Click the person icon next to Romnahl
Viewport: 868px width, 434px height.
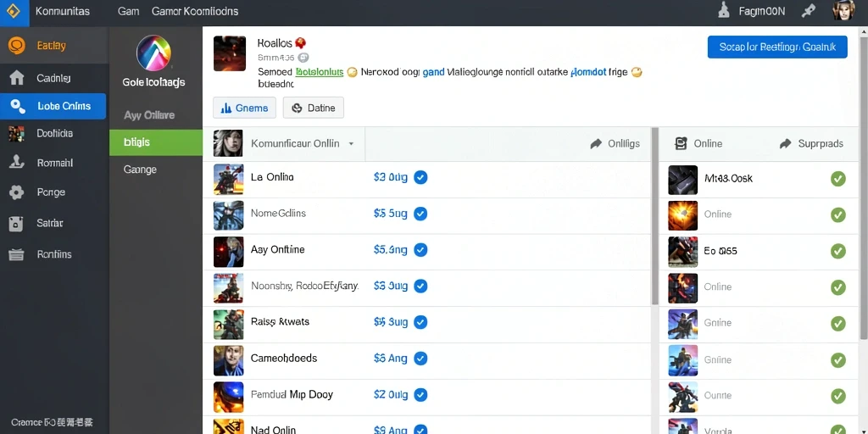(x=17, y=163)
